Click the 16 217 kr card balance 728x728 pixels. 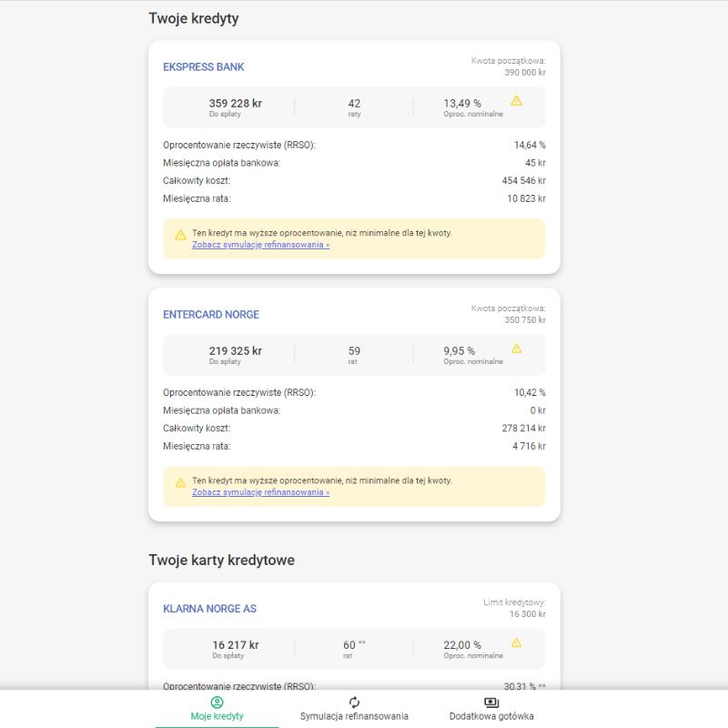235,645
